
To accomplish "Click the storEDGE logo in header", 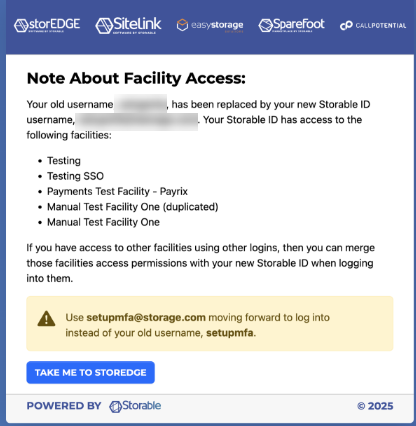I will [47, 25].
